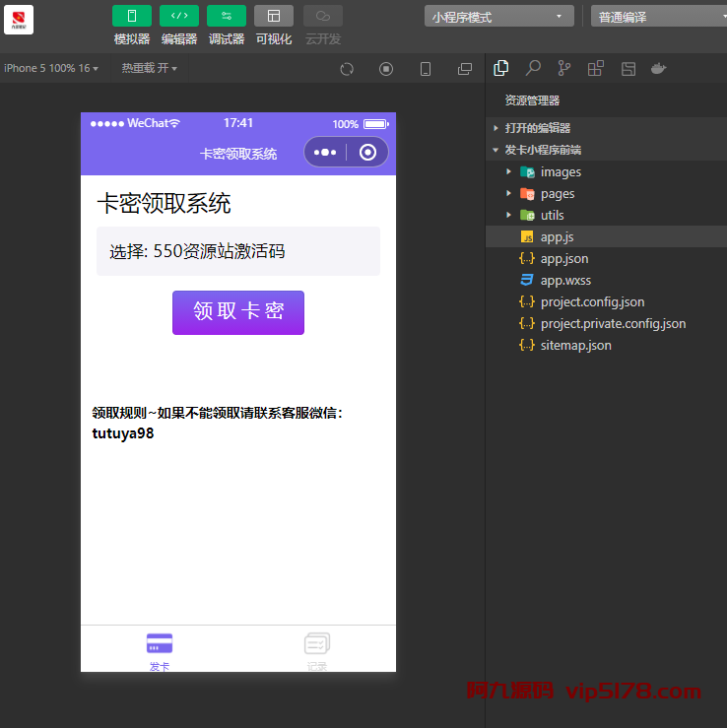This screenshot has width=727, height=728.
Task: Click the simulator refresh icon
Action: [x=347, y=69]
